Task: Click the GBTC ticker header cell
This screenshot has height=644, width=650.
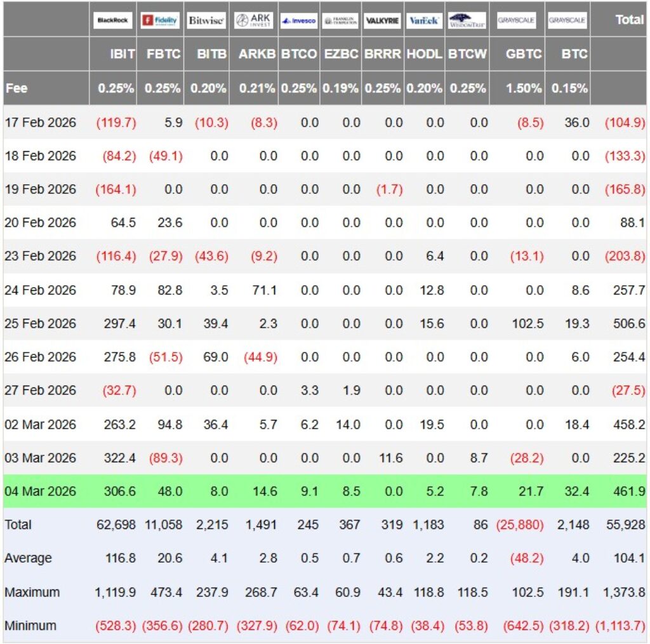Action: (x=524, y=54)
